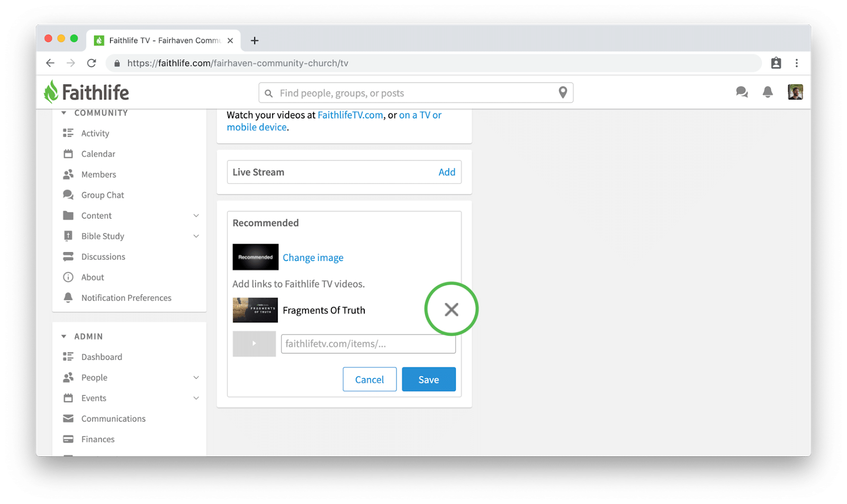Close the Faithlife TV browser tab

pyautogui.click(x=230, y=40)
